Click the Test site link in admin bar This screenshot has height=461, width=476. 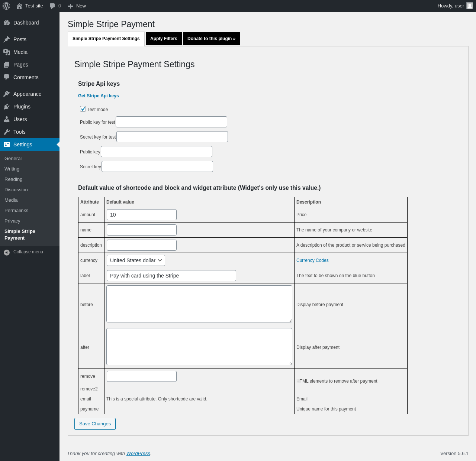pyautogui.click(x=30, y=6)
